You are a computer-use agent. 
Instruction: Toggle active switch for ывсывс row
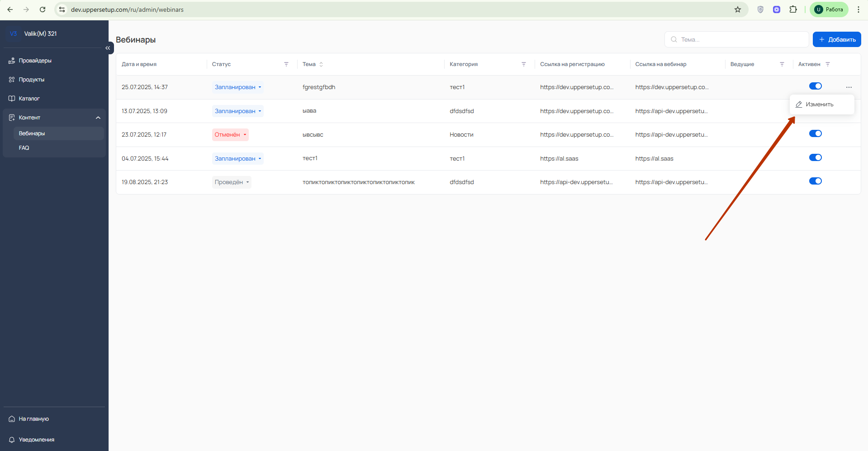click(x=816, y=133)
